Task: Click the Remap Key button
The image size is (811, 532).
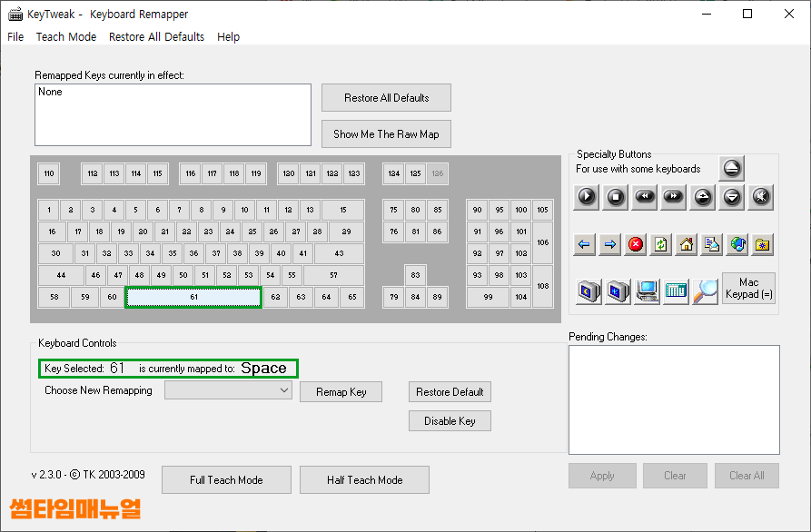Action: tap(341, 392)
